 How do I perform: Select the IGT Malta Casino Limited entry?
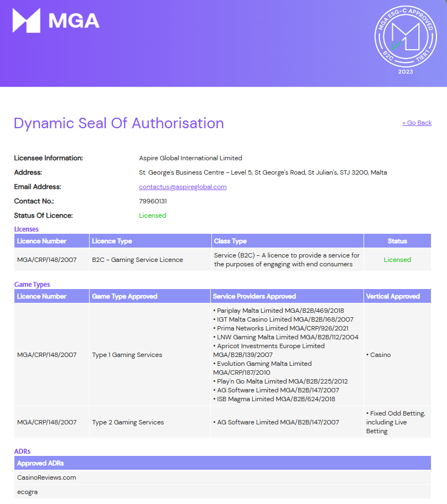coord(283,319)
